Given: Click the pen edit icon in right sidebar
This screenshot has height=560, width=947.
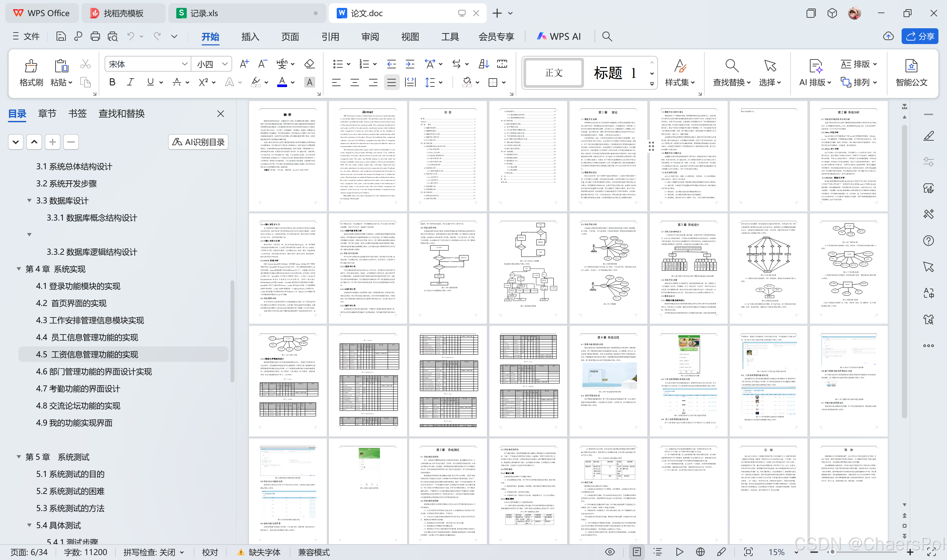Looking at the screenshot, I should [x=928, y=135].
